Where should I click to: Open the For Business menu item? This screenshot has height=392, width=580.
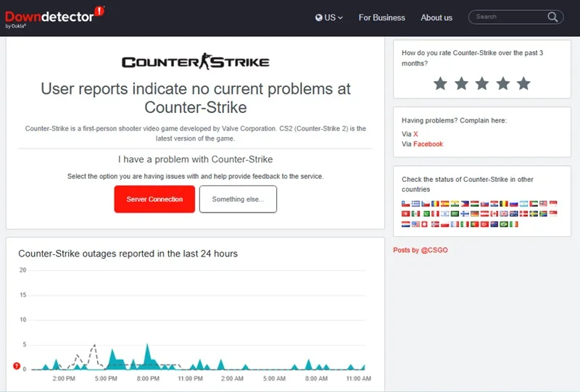coord(382,17)
